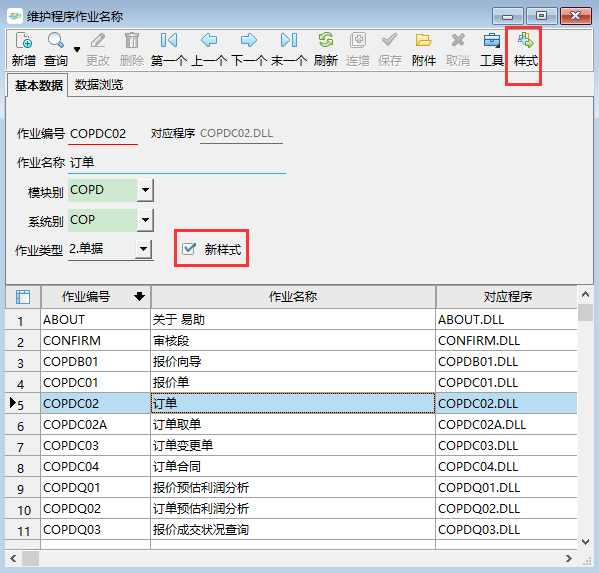Screen dimensions: 599x573
Task: Go to 下一个 (Next) record
Action: [x=249, y=50]
